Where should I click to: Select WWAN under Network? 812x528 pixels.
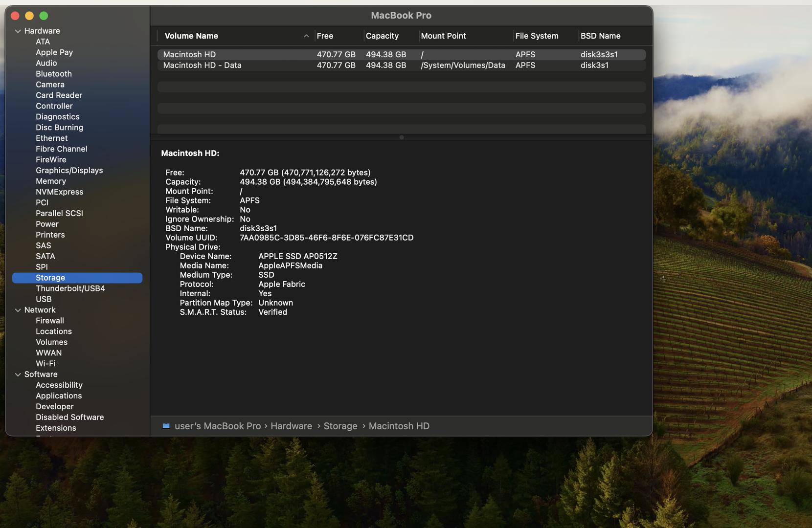tap(49, 353)
